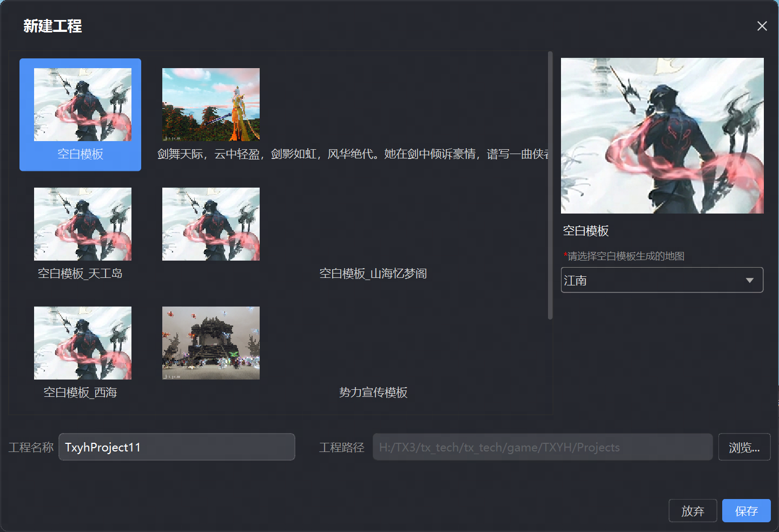779x532 pixels.
Task: Choose the 空白模板_山海忆梦阁 template thumbnail
Action: (x=211, y=224)
